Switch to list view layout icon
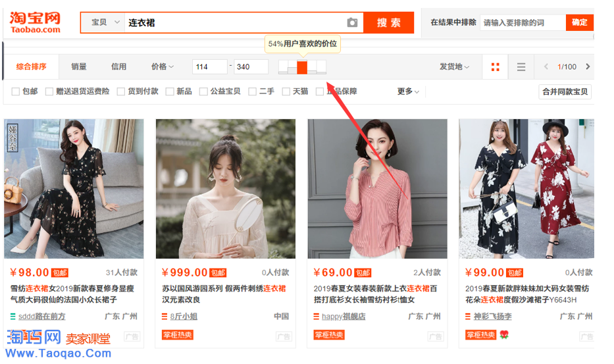 pos(521,67)
